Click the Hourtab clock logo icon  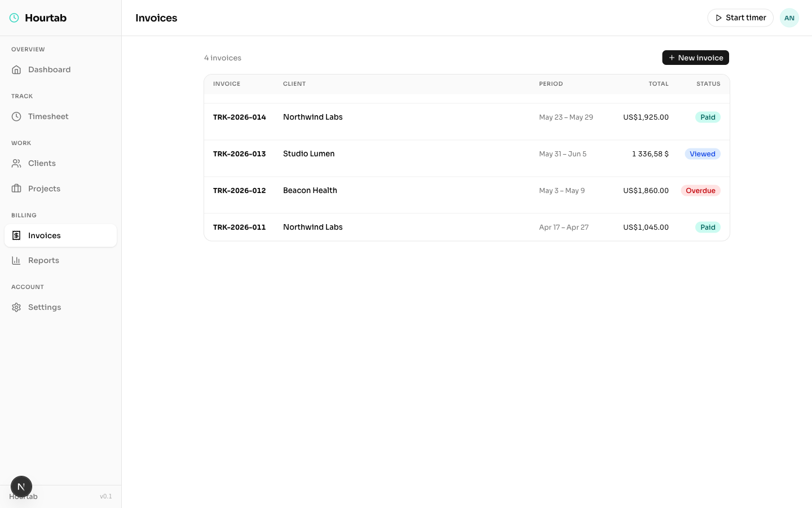click(14, 18)
